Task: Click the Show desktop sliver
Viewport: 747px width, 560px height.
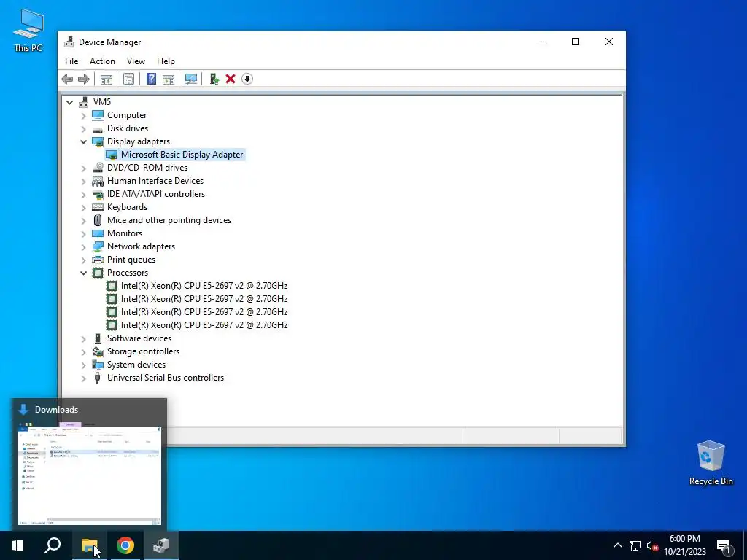Action: pyautogui.click(x=745, y=545)
